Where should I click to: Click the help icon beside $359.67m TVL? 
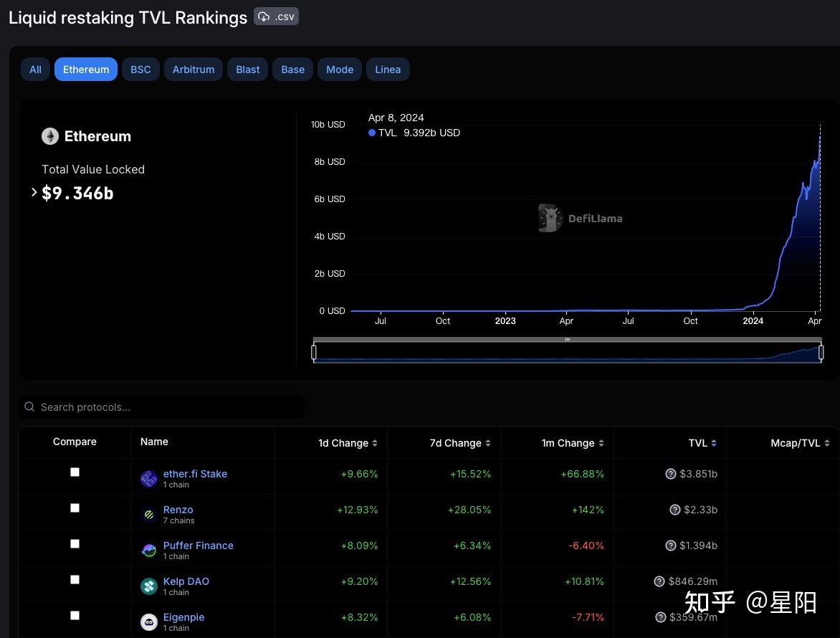pos(661,617)
